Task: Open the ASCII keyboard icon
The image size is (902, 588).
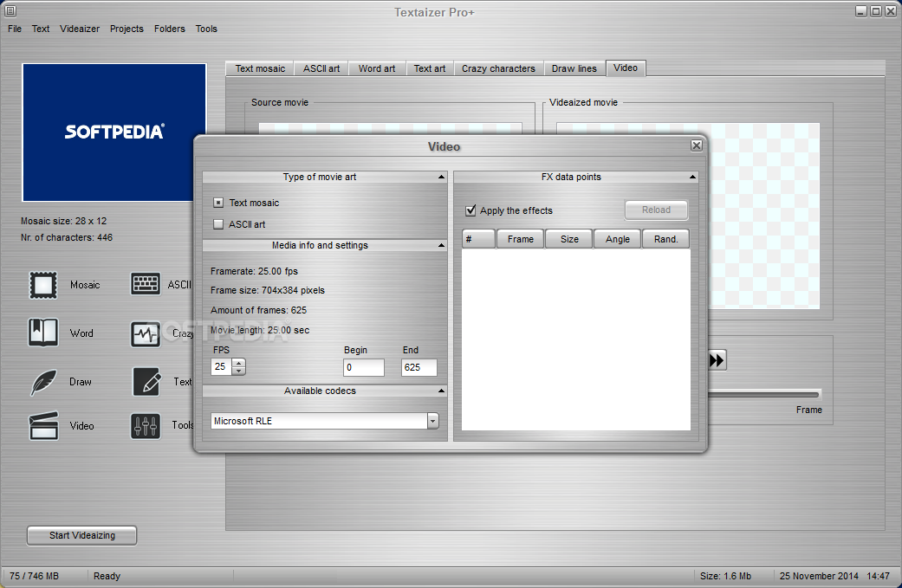Action: [146, 284]
